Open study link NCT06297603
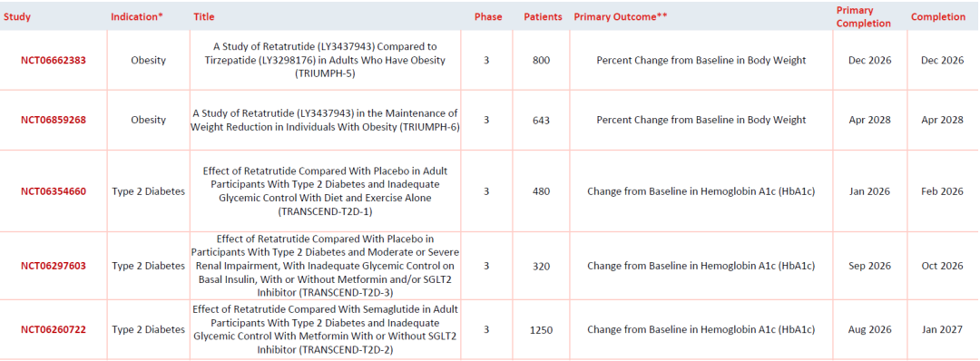This screenshot has height=361, width=980. click(x=54, y=266)
